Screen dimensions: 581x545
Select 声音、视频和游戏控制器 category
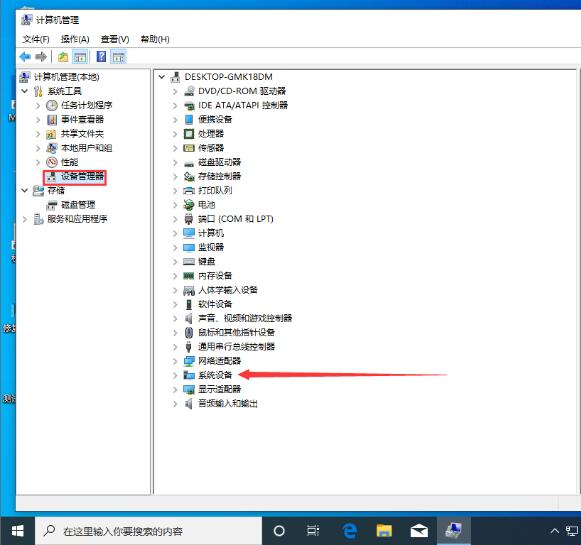point(245,318)
